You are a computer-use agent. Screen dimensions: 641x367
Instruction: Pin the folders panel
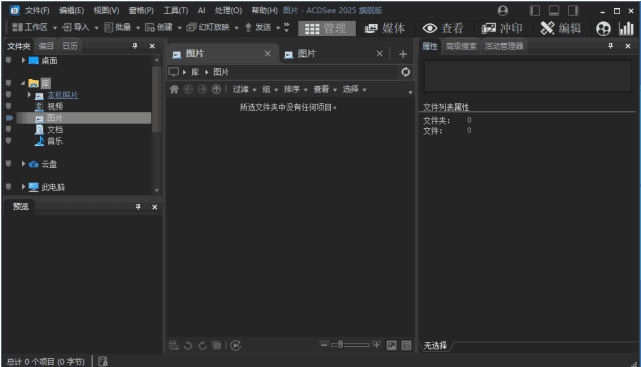click(x=135, y=46)
